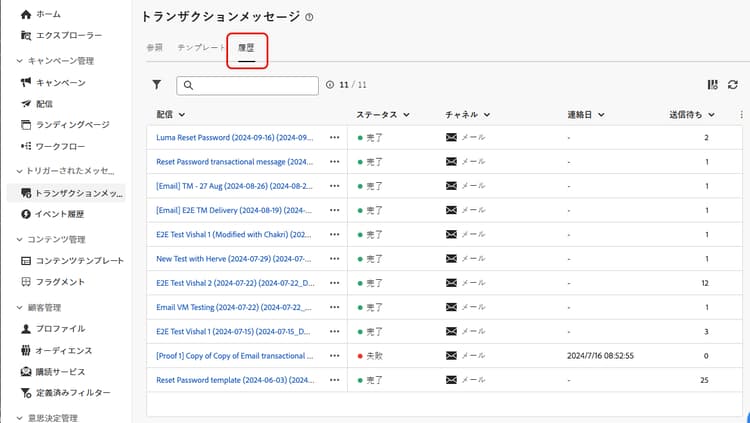The height and width of the screenshot is (423, 750).
Task: Open the filter funnel icon beside search
Action: coord(156,85)
